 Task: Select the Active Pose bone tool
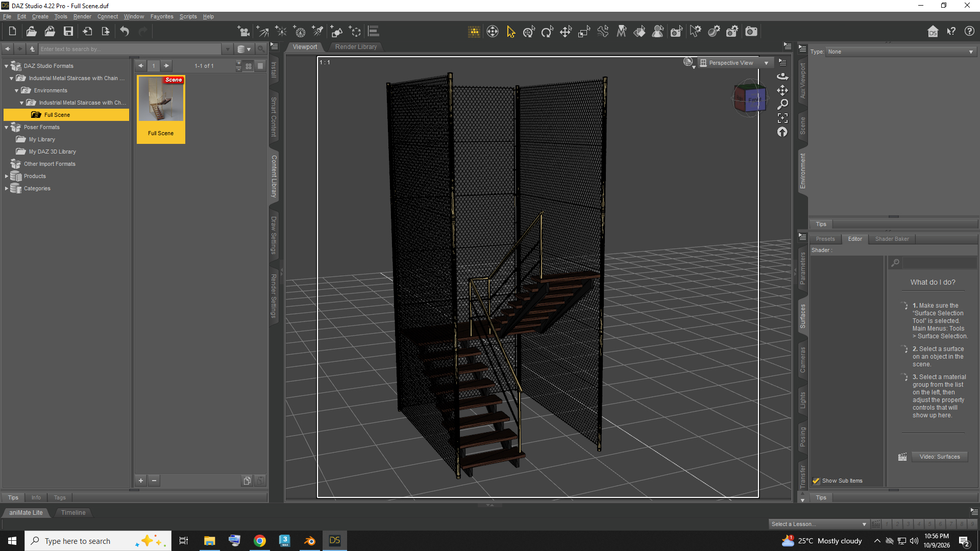click(603, 32)
